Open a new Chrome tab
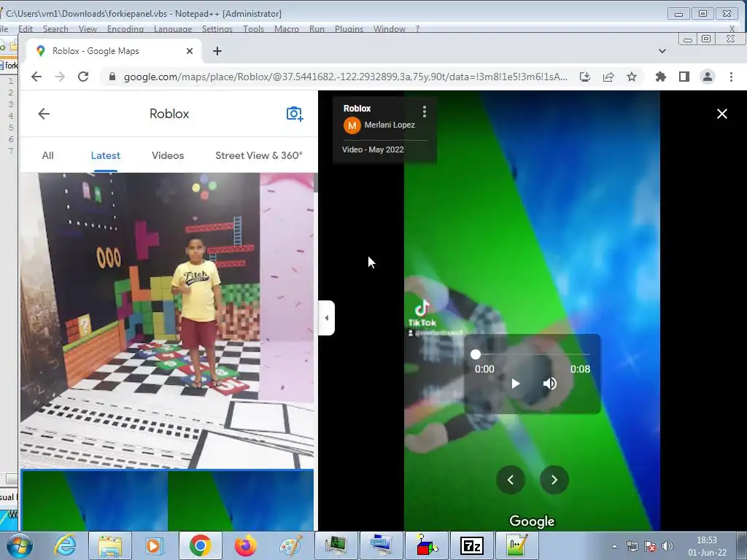Viewport: 747px width, 560px height. coord(217,51)
